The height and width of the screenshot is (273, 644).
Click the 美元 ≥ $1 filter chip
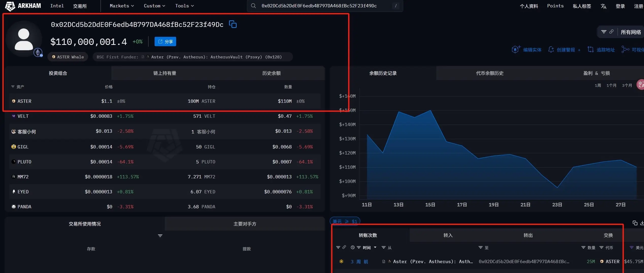pyautogui.click(x=345, y=221)
